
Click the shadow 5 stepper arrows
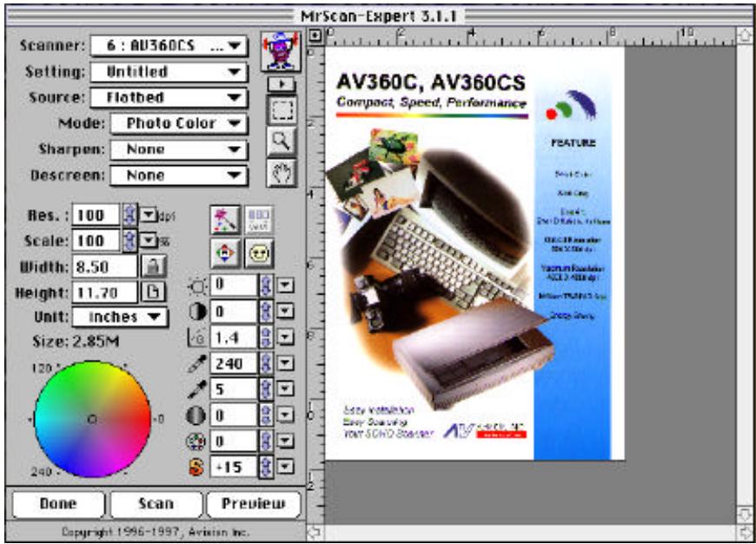click(266, 389)
